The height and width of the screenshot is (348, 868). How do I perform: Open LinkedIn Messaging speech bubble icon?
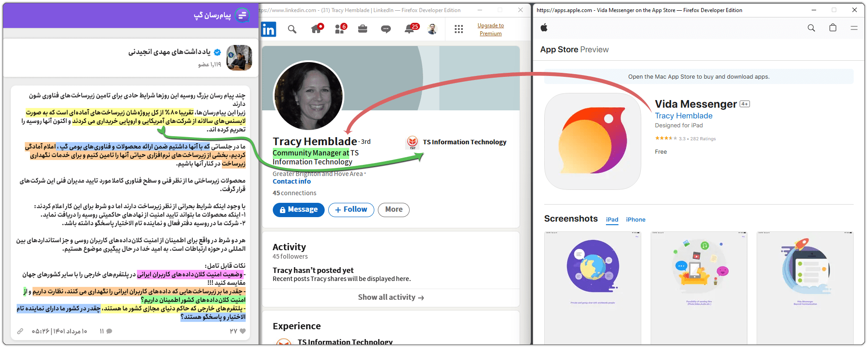(x=386, y=29)
